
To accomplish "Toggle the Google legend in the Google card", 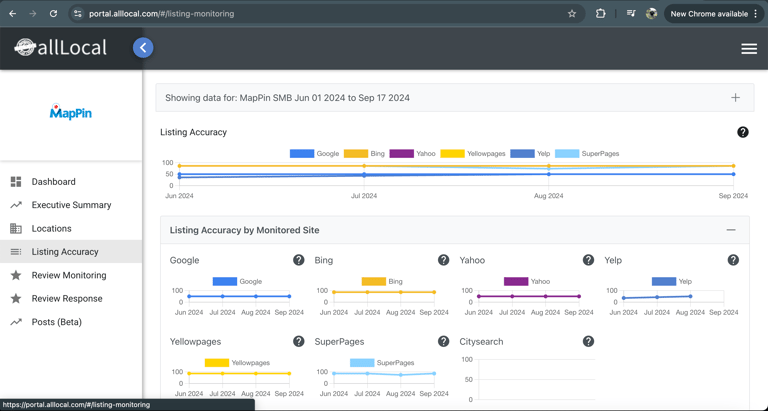I will (x=237, y=282).
